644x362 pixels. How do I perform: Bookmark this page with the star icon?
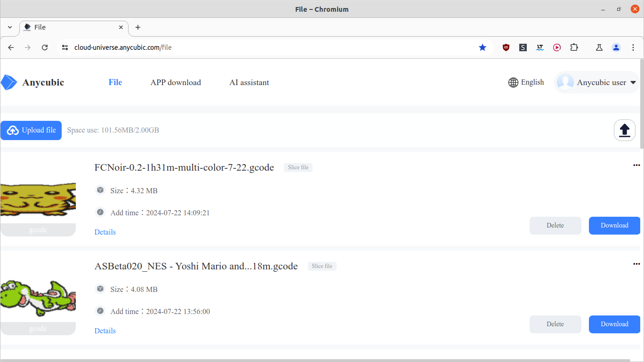[483, 47]
